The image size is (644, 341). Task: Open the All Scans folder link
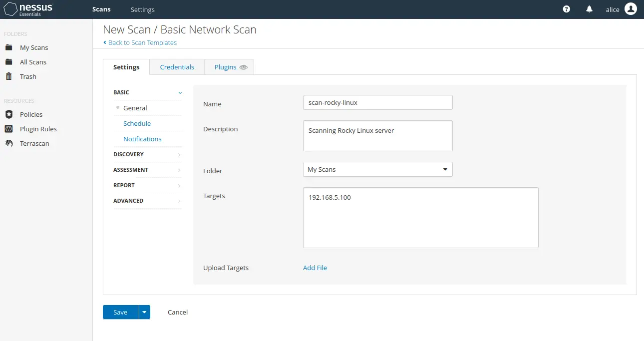point(33,62)
